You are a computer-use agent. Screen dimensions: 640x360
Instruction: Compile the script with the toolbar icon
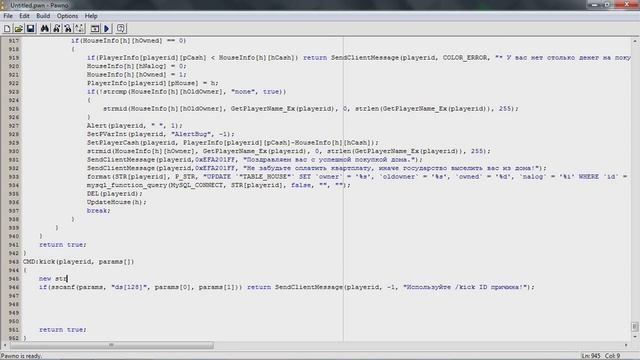(95, 29)
